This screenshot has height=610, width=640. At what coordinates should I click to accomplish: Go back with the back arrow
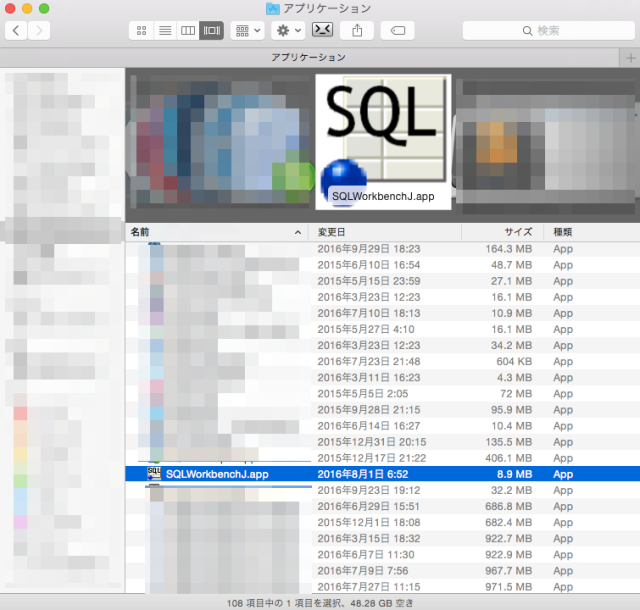click(16, 31)
